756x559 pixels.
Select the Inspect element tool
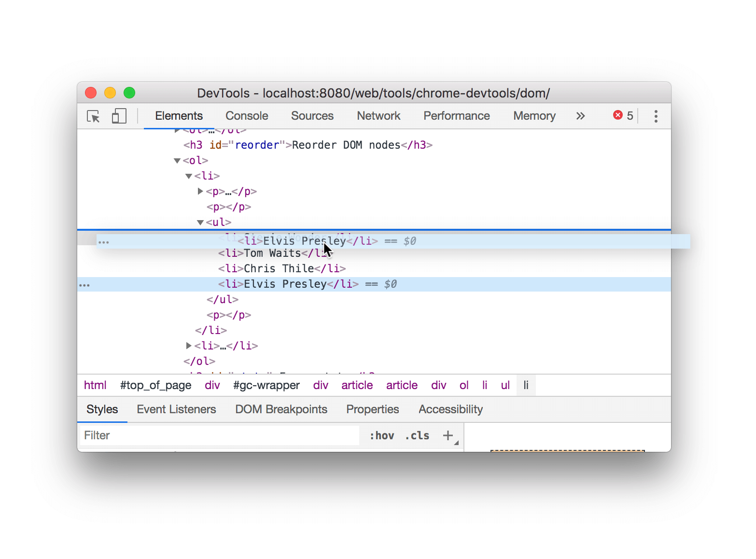93,116
